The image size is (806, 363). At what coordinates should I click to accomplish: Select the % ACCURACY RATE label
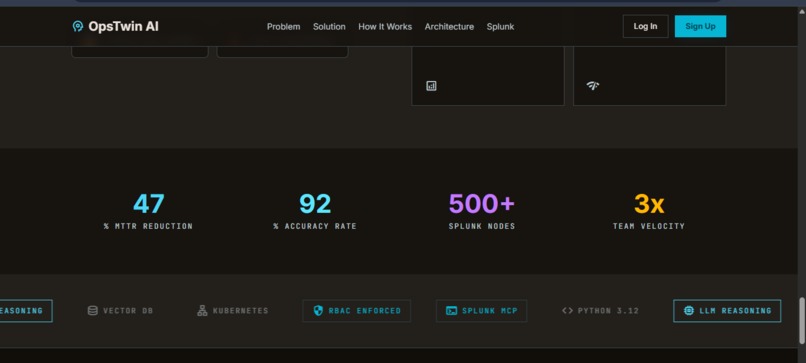pos(315,226)
